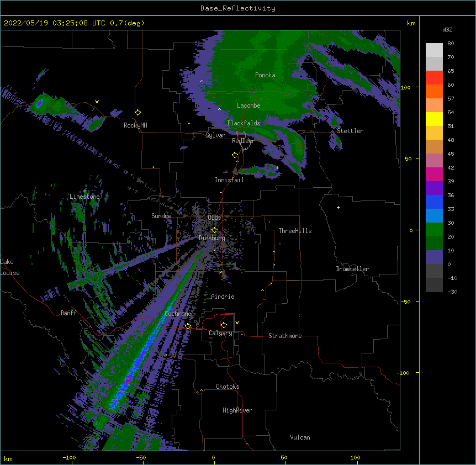The image size is (476, 465).
Task: Click the Airdrie city label
Action: 223,297
